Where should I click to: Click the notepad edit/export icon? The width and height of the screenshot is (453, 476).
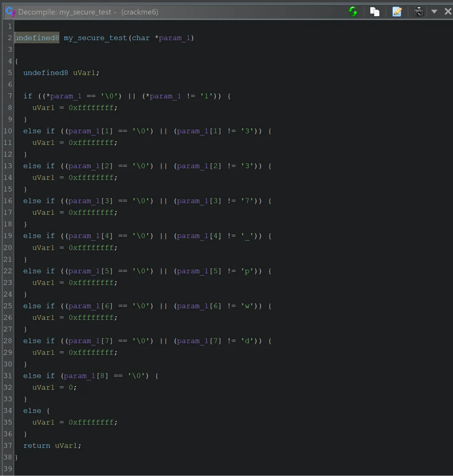(x=397, y=12)
